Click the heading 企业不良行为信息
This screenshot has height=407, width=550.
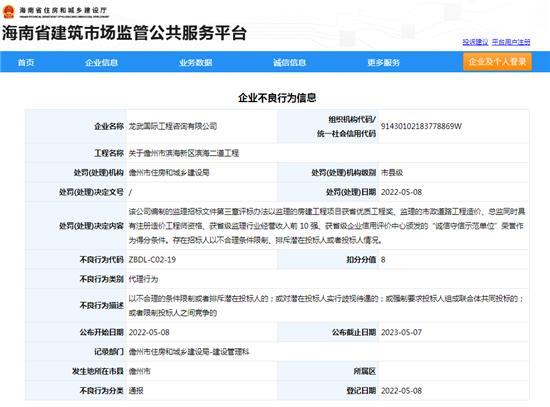point(277,98)
